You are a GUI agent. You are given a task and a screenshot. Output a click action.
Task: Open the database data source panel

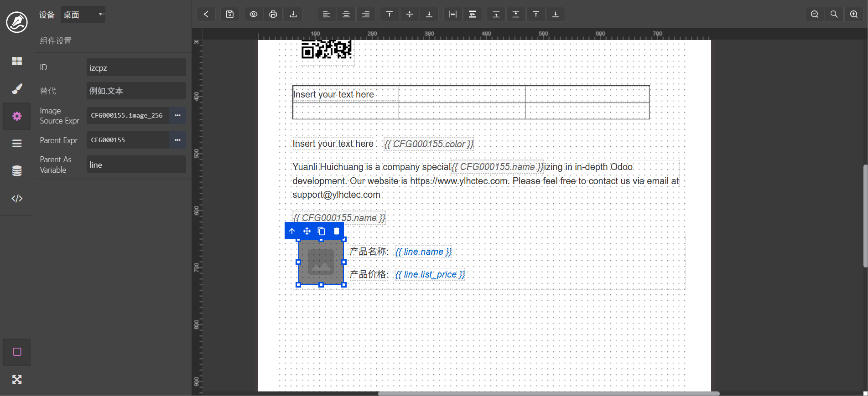[x=17, y=171]
